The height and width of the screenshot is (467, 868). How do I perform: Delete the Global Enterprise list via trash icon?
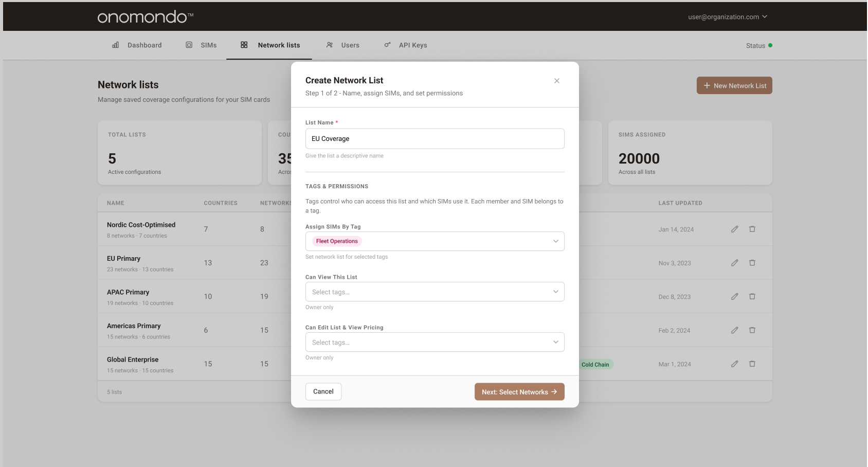[752, 364]
